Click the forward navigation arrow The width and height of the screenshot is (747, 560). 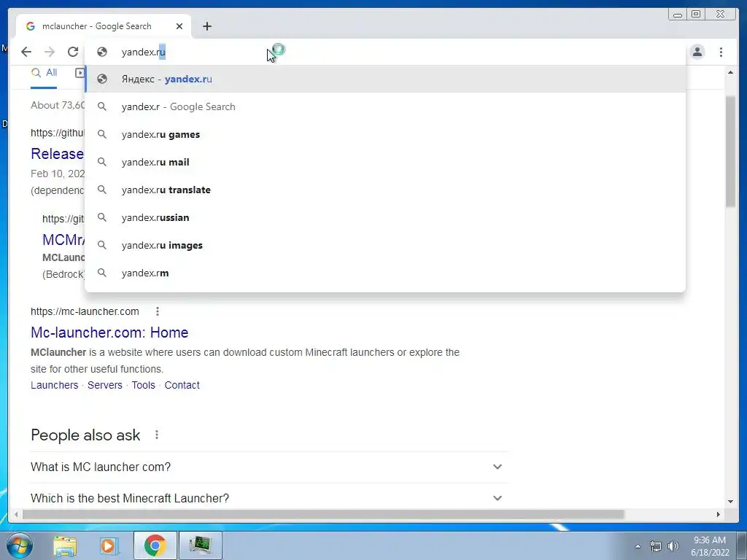50,52
